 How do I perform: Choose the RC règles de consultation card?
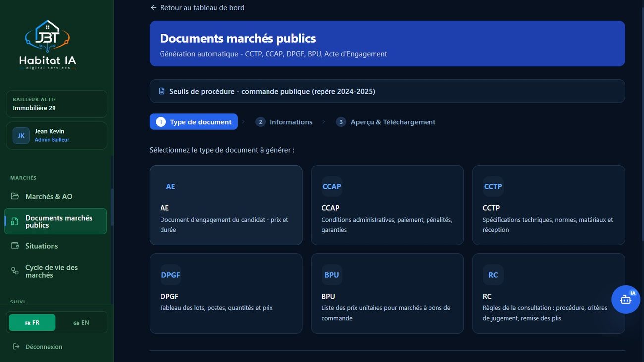click(548, 294)
